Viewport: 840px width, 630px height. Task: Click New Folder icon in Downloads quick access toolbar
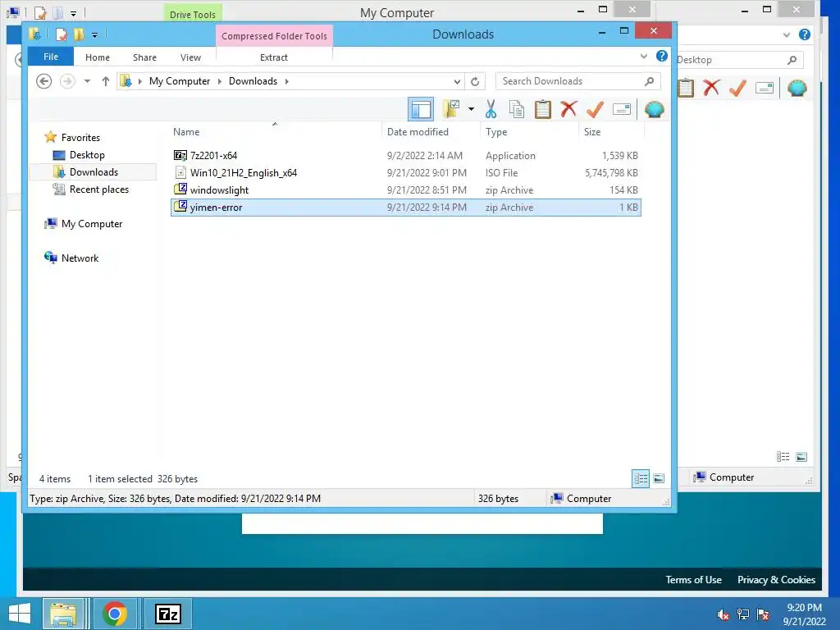(80, 34)
